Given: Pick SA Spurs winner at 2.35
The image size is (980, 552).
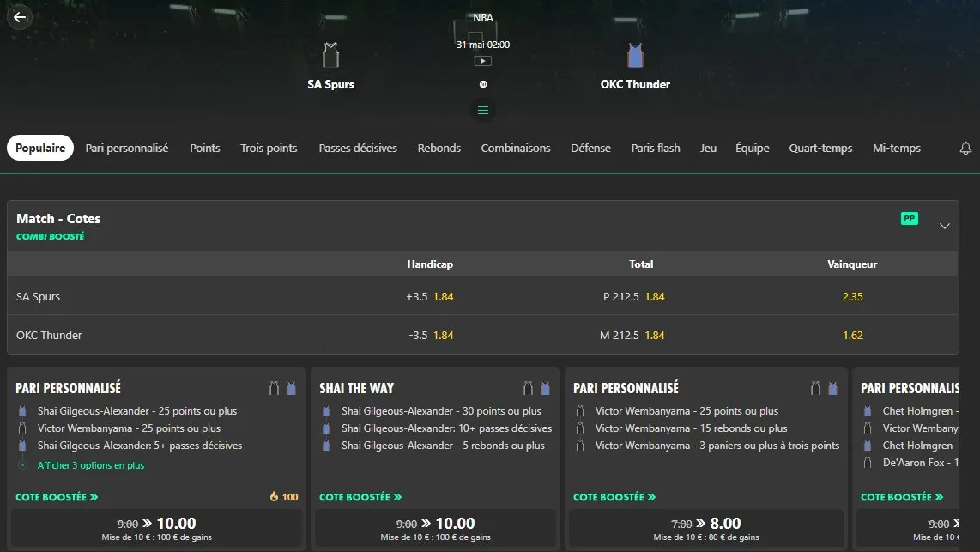Looking at the screenshot, I should [x=852, y=297].
